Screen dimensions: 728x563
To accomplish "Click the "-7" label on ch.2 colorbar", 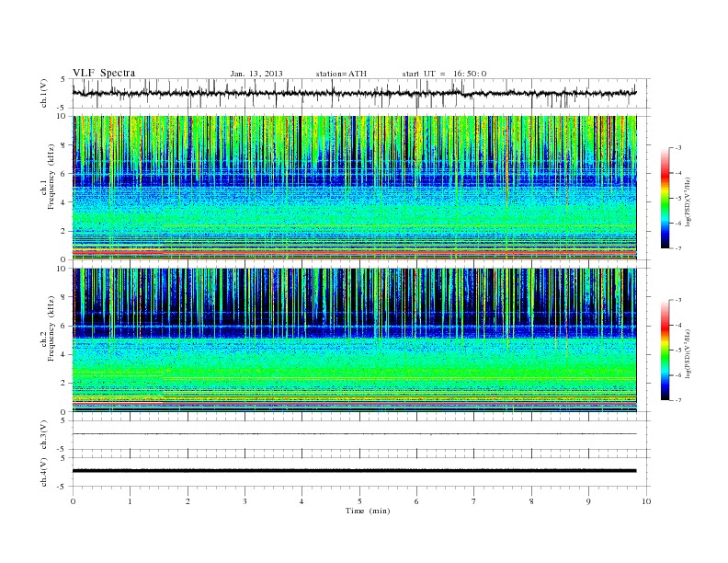I will pos(678,400).
